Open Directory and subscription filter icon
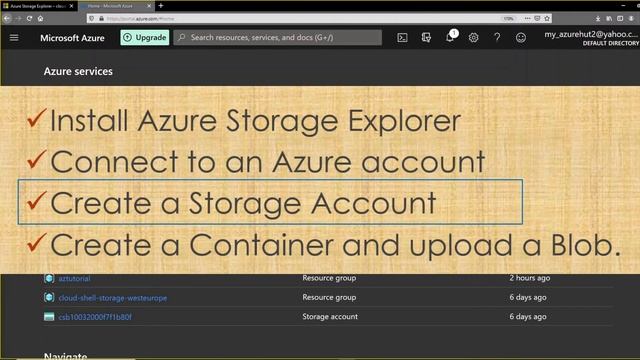640x360 pixels. pos(426,38)
